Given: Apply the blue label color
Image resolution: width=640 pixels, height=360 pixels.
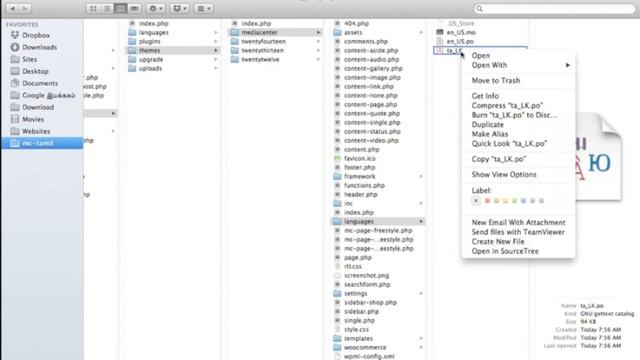Looking at the screenshot, I should point(523,201).
